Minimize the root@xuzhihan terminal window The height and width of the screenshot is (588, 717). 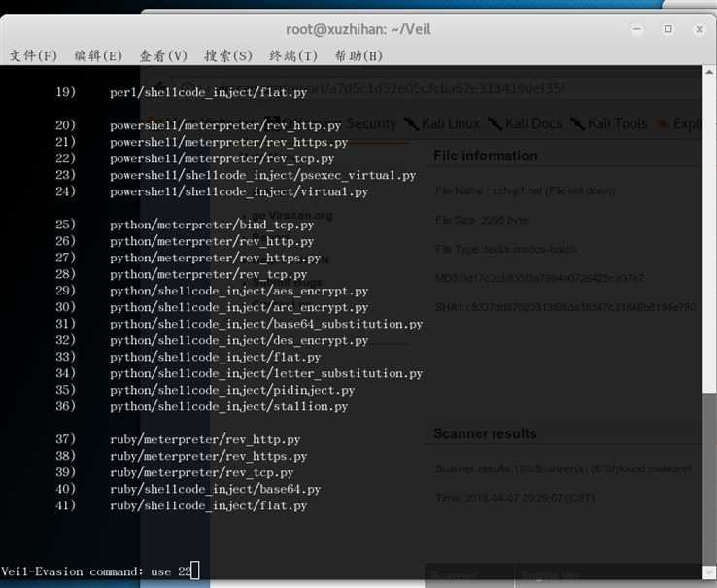coord(636,29)
